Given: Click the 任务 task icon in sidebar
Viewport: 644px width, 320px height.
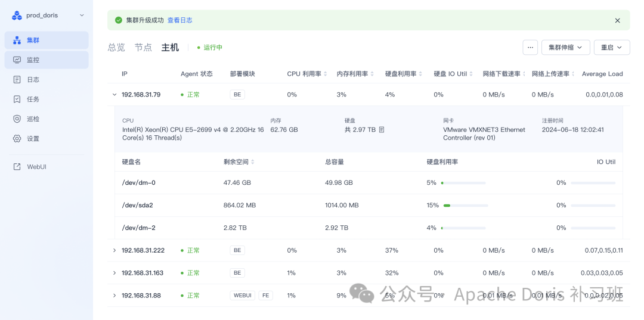Looking at the screenshot, I should click(x=17, y=100).
